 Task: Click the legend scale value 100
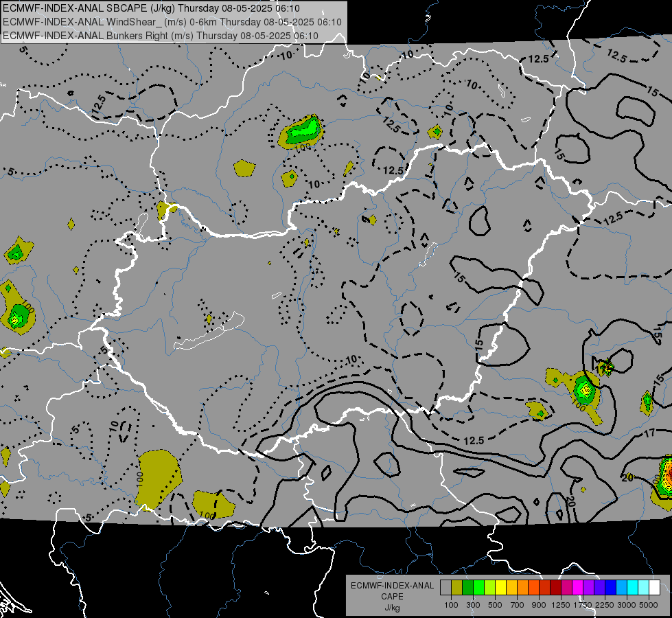pos(451,605)
